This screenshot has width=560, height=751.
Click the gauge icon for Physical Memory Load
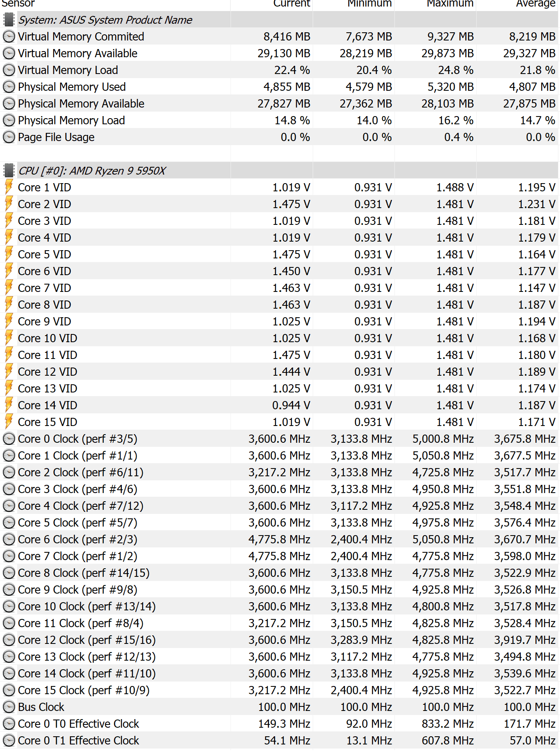tap(9, 120)
